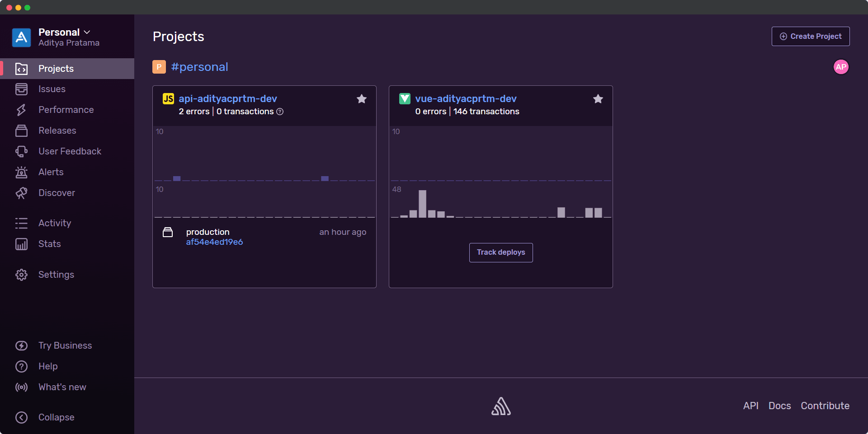Click the tallest bar in vue transactions chart
This screenshot has width=868, height=434.
(x=422, y=204)
